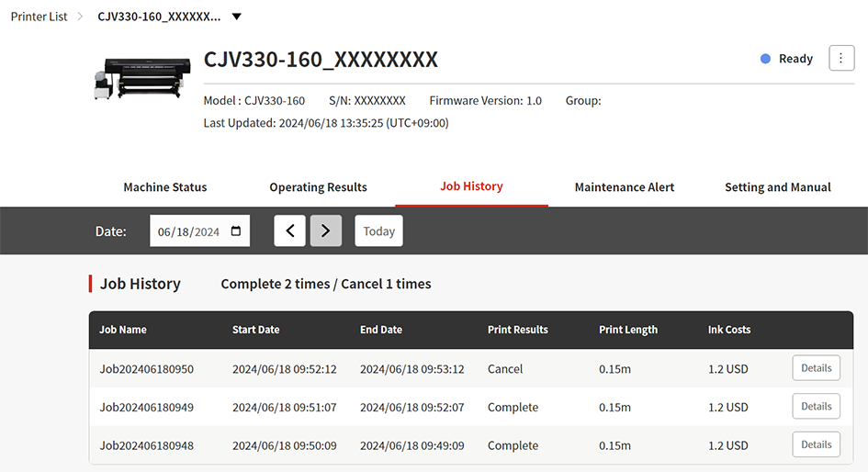Image resolution: width=868 pixels, height=472 pixels.
Task: Click the Ink Costs column header
Action: pos(729,330)
